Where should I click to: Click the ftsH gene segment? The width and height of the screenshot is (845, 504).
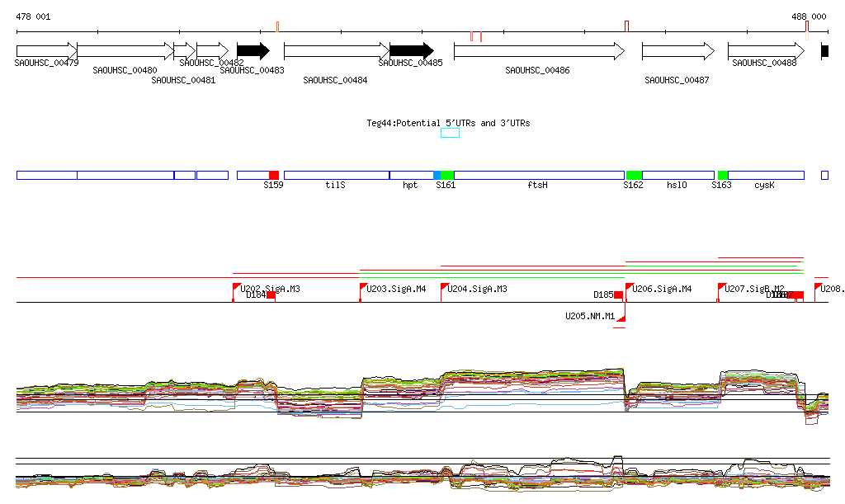538,175
